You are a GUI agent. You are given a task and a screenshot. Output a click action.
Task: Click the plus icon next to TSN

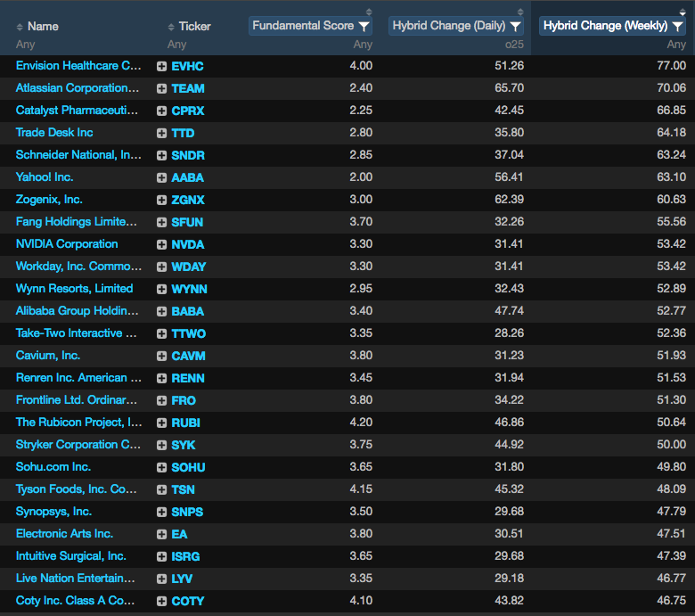click(x=162, y=489)
